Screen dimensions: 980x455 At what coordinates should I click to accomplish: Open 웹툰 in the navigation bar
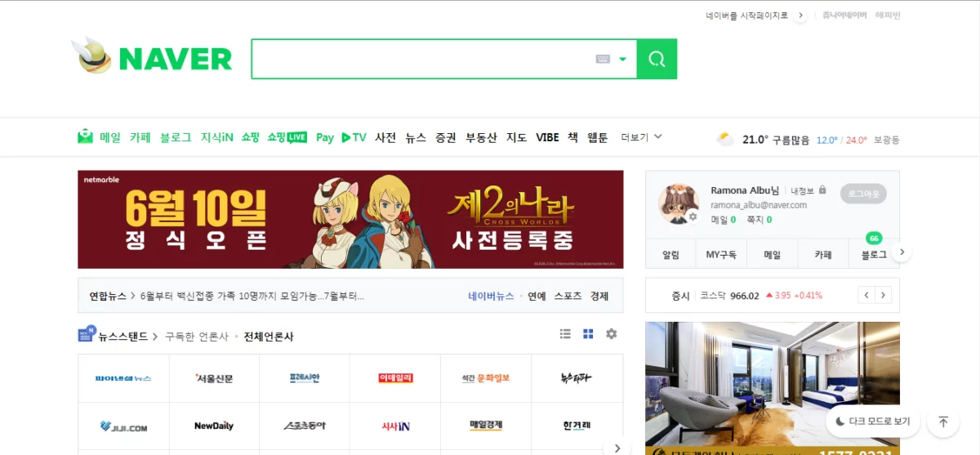(x=598, y=137)
